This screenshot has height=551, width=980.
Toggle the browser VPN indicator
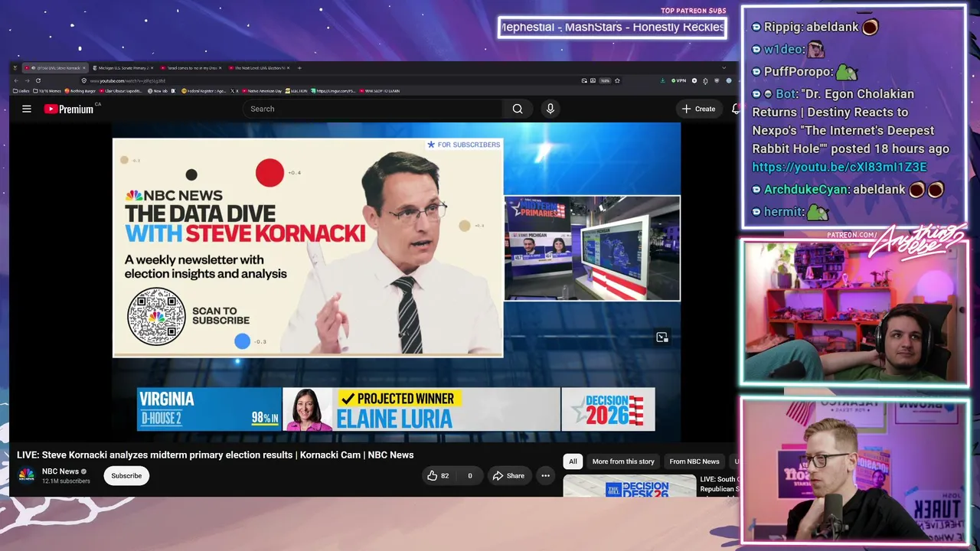(x=678, y=80)
